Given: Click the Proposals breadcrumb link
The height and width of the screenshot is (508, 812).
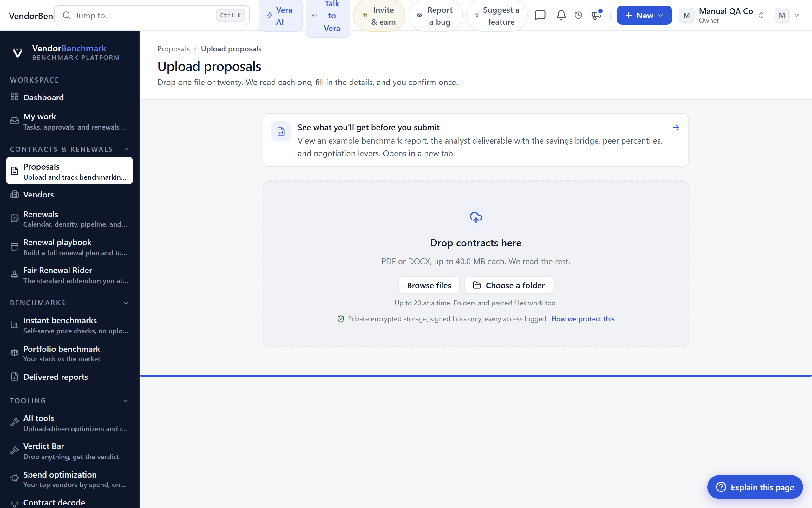Looking at the screenshot, I should [x=174, y=49].
